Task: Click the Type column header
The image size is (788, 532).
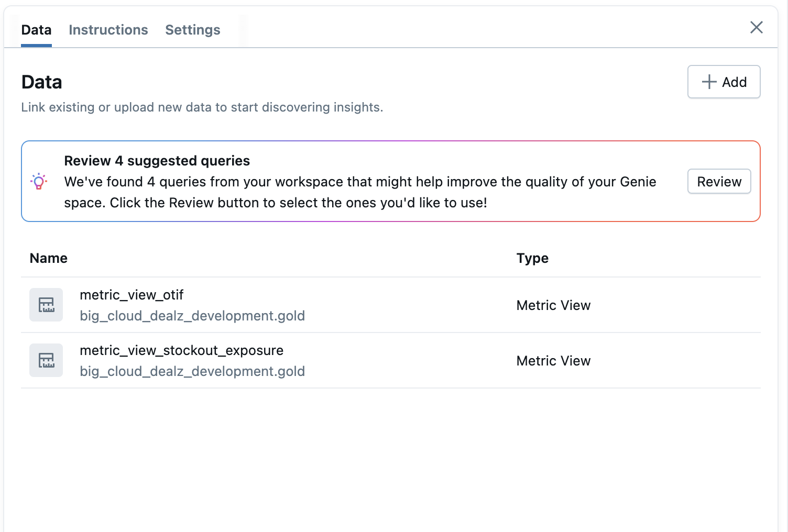Action: (x=532, y=258)
